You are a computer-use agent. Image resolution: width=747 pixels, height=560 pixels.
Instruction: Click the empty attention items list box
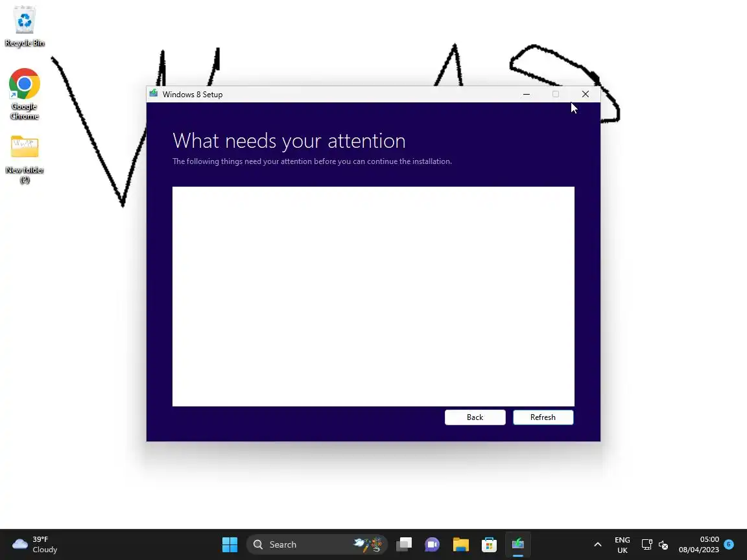coord(373,296)
